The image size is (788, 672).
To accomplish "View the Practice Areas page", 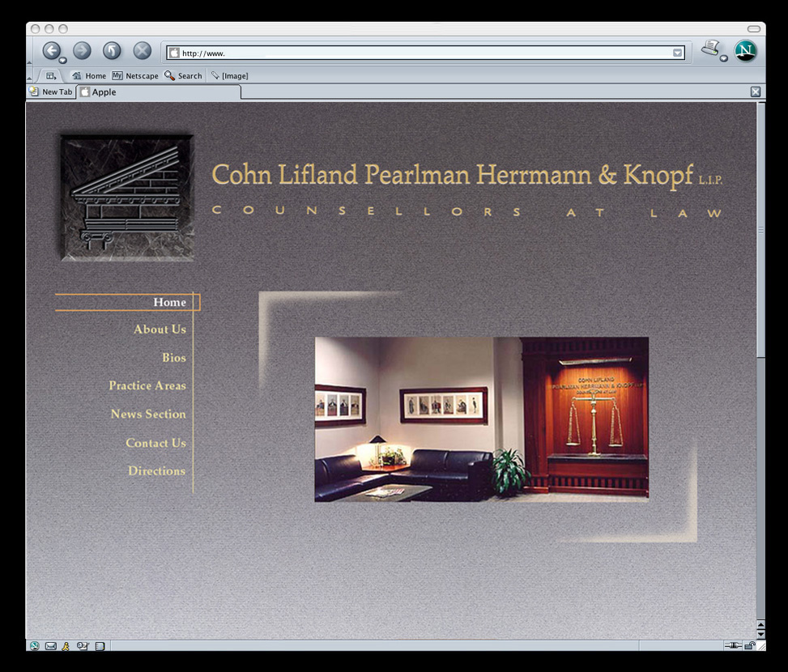I will click(x=147, y=385).
